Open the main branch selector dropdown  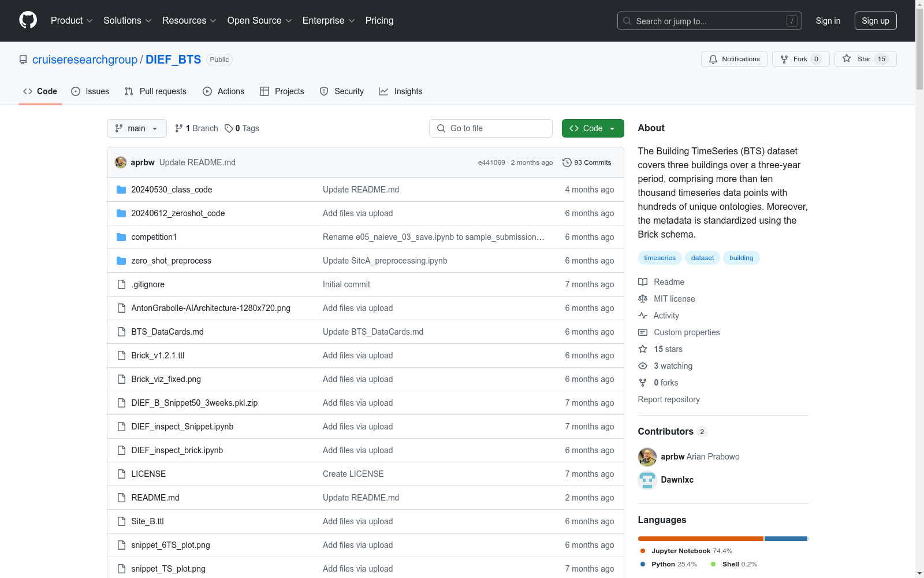tap(137, 128)
